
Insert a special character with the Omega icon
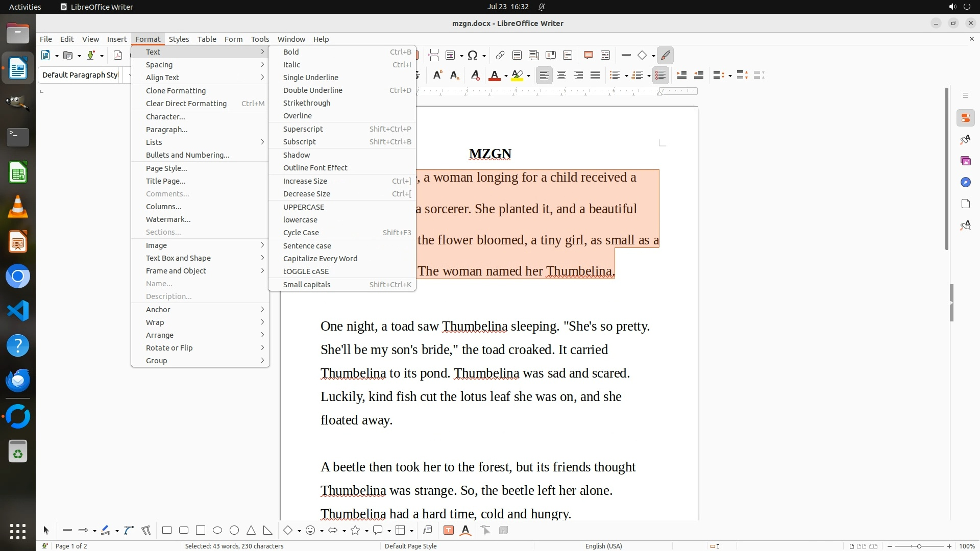point(473,55)
